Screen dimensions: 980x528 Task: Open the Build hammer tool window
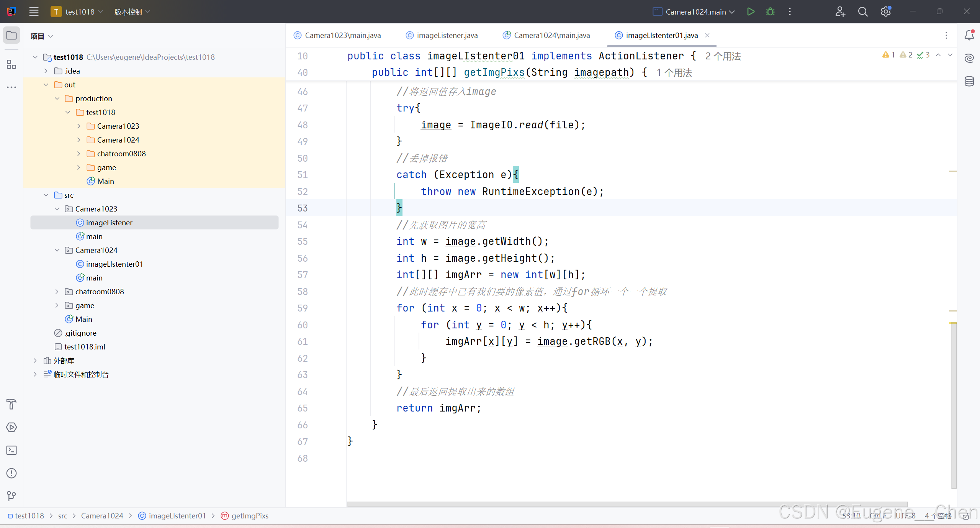click(x=11, y=404)
